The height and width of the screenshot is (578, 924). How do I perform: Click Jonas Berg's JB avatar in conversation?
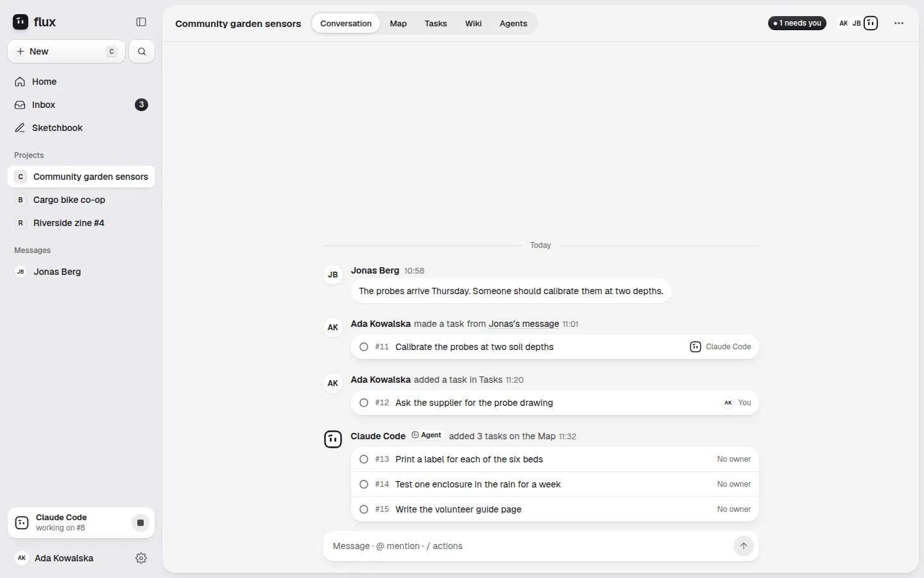333,274
